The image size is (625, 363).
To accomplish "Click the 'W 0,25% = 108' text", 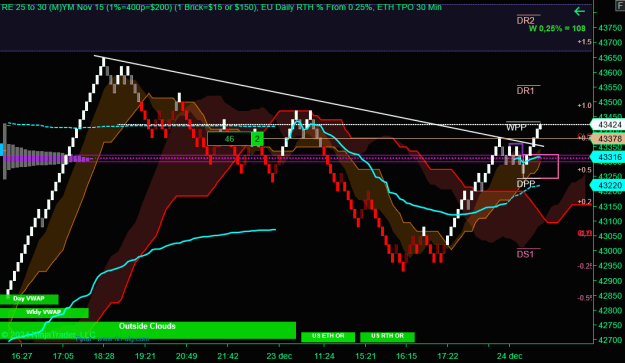I will coord(557,29).
